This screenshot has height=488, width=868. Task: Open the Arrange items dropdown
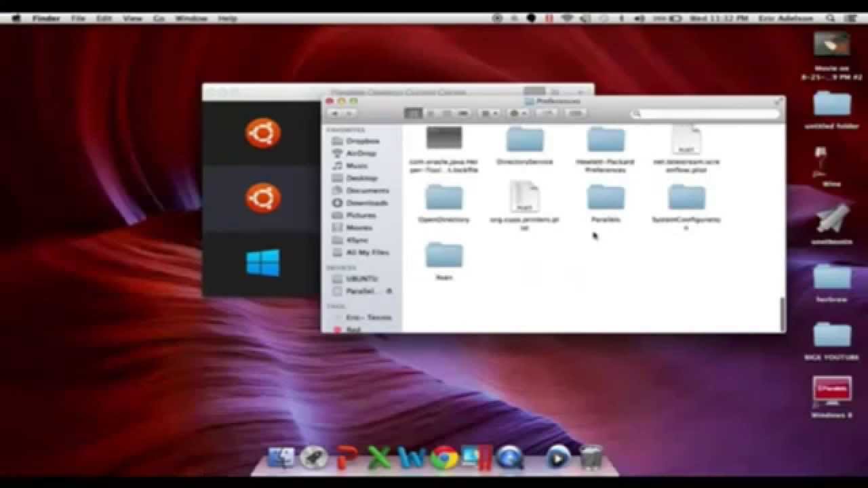[490, 113]
